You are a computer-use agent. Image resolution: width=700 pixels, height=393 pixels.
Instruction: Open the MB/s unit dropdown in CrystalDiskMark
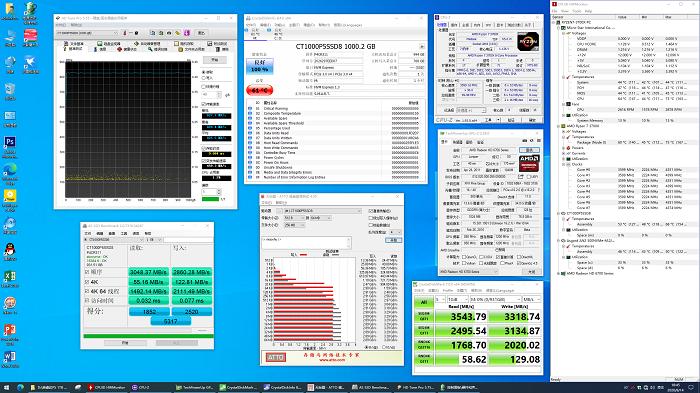(531, 299)
